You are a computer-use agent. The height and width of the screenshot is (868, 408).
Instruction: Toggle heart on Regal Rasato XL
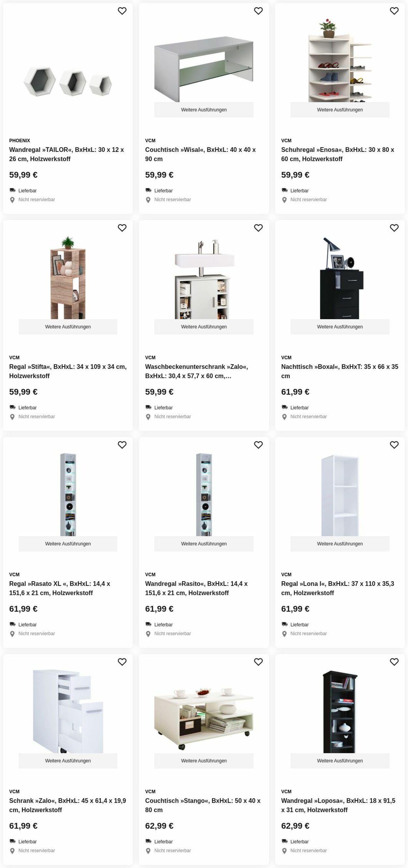[x=122, y=445]
